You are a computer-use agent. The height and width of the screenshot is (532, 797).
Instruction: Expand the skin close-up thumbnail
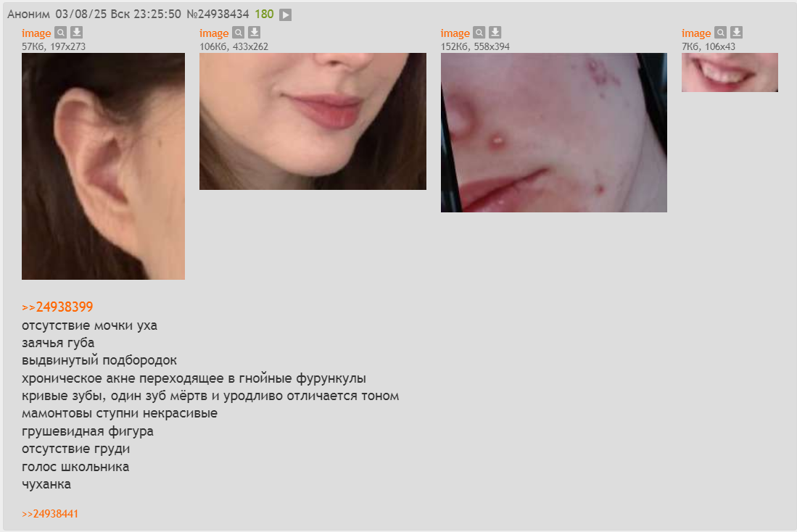point(553,133)
